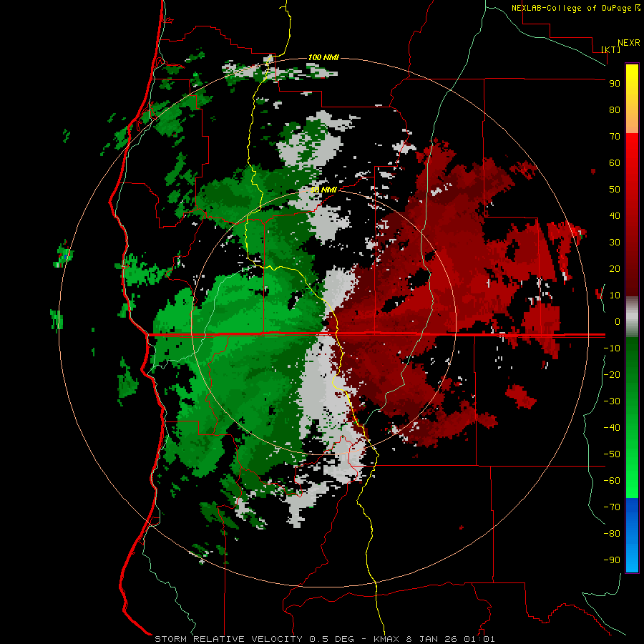Click the "-90" scale value
Viewport: 644px width, 644px height.
[612, 560]
